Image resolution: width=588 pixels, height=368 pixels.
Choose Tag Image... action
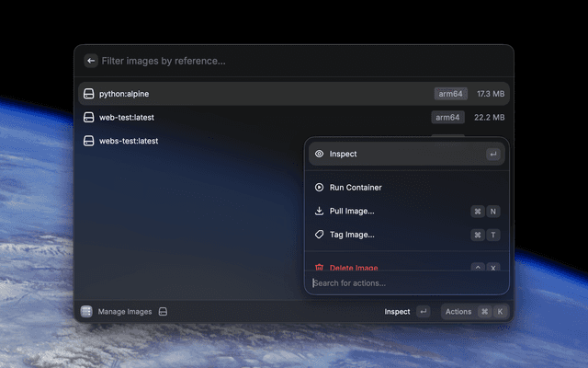[x=406, y=235]
